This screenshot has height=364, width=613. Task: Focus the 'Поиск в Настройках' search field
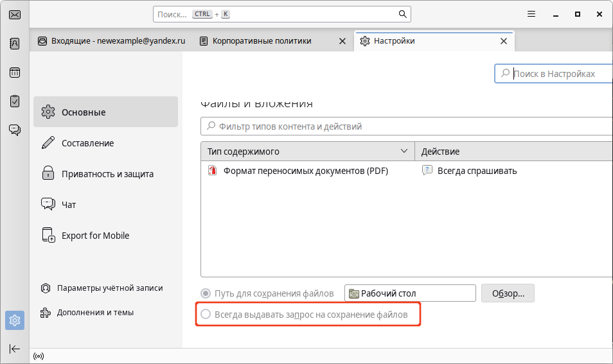(559, 74)
